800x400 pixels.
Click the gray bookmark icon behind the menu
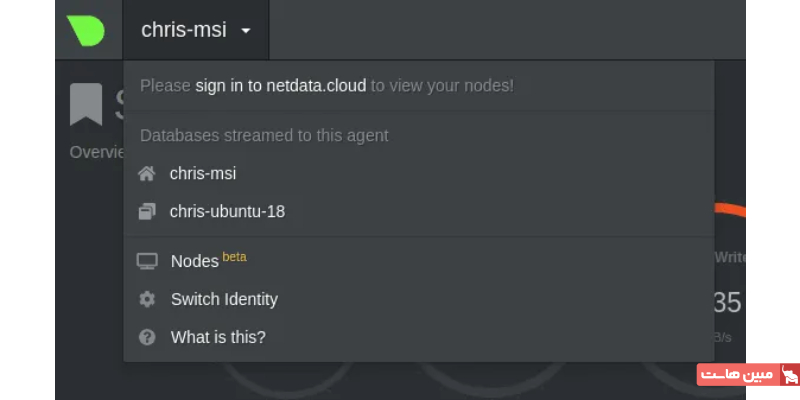point(86,104)
